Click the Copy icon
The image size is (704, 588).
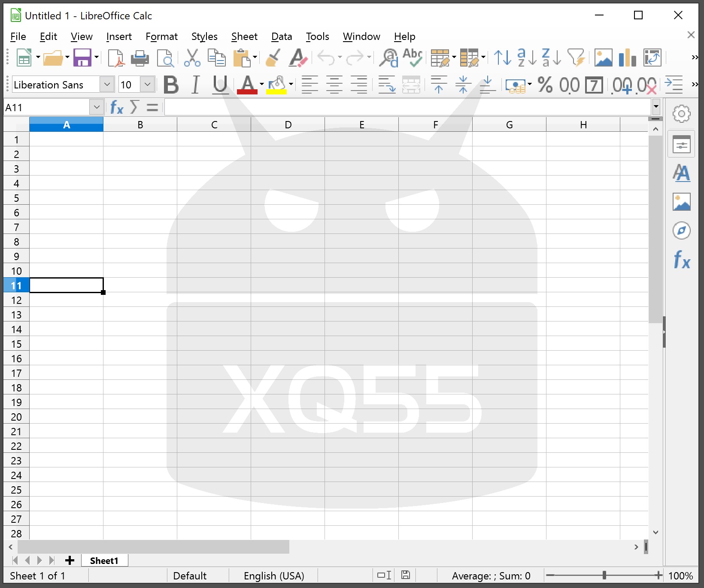(x=217, y=58)
